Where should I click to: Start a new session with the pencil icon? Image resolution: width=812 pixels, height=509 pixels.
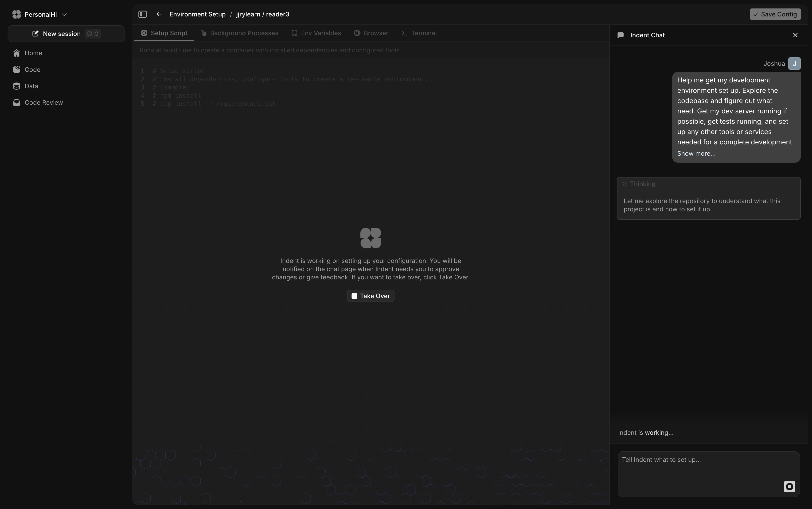tap(35, 33)
